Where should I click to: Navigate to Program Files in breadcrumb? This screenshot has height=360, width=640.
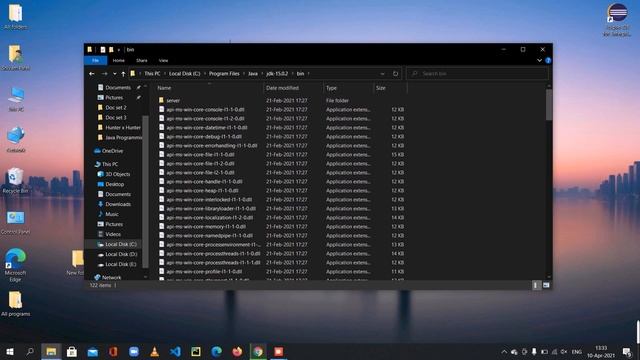pos(224,74)
